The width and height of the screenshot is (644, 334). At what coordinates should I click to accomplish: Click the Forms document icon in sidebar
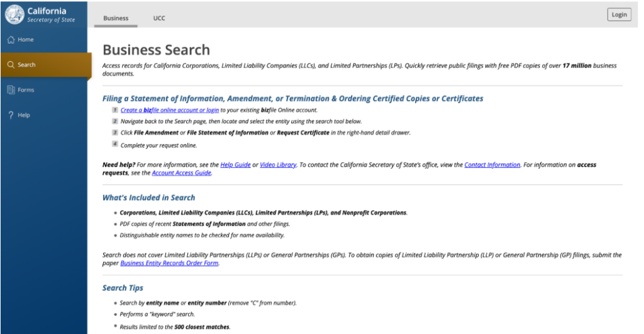[x=11, y=90]
